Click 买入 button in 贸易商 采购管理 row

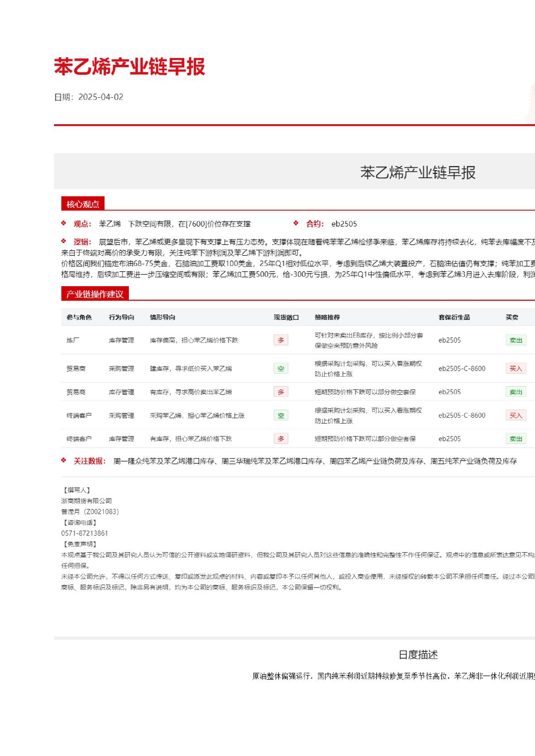point(516,369)
